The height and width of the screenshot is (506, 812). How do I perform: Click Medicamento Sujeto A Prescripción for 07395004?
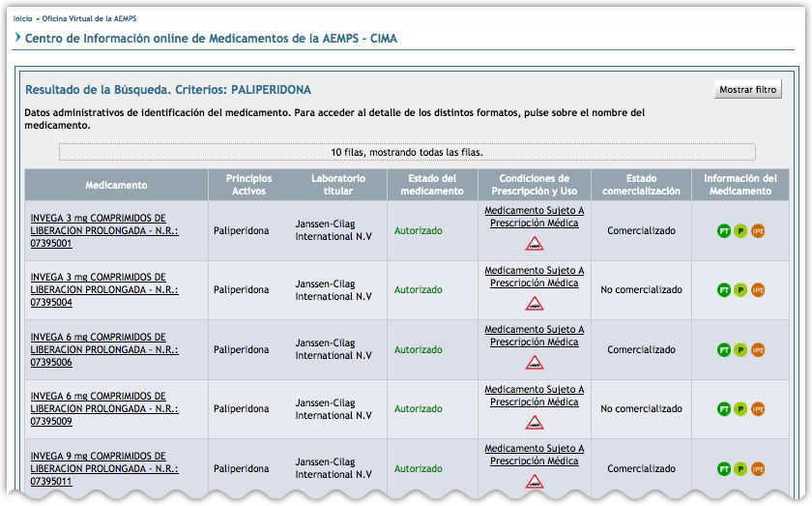click(534, 277)
